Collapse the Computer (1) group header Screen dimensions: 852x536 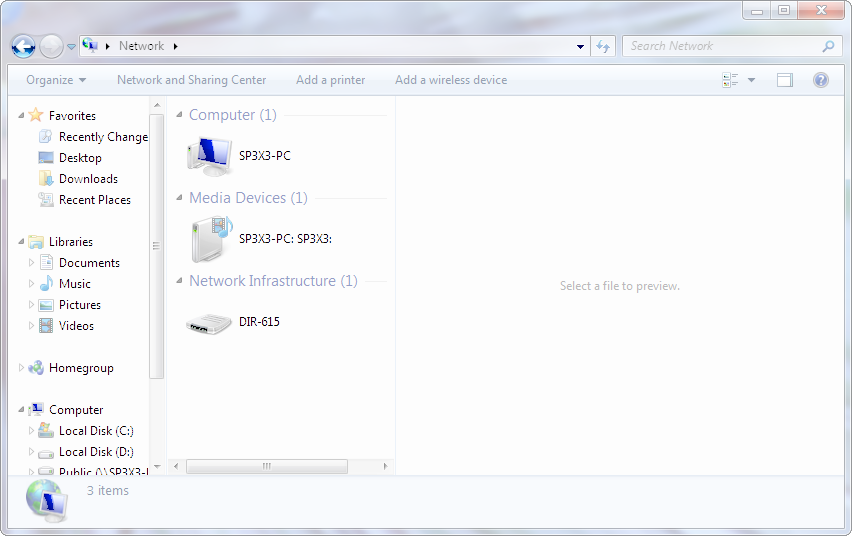coord(179,115)
